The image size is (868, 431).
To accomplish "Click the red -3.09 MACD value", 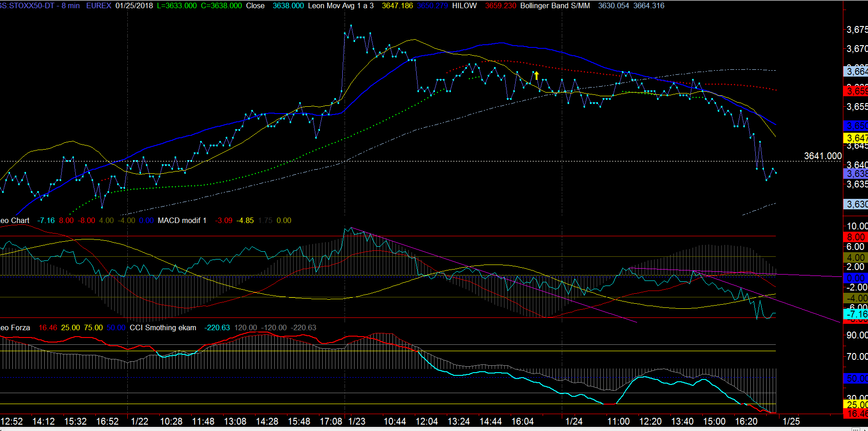I will coord(224,221).
